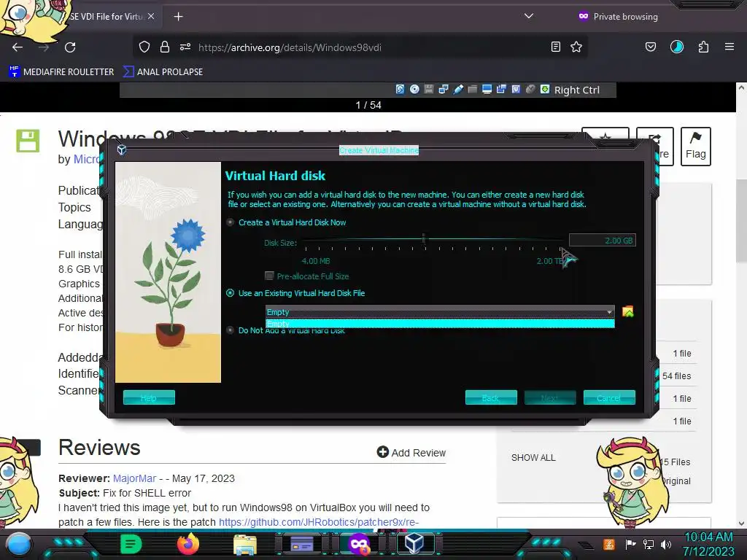The width and height of the screenshot is (747, 560).
Task: Open the MajorMar reviewer link
Action: coord(134,478)
